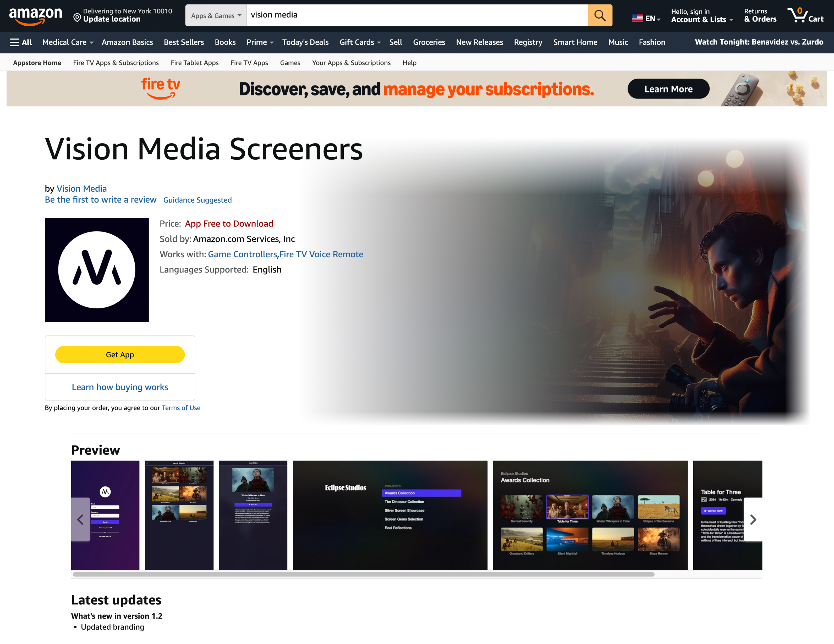This screenshot has height=644, width=834.
Task: Open the Winter Whispers in Time preview thumbnail
Action: tap(253, 515)
